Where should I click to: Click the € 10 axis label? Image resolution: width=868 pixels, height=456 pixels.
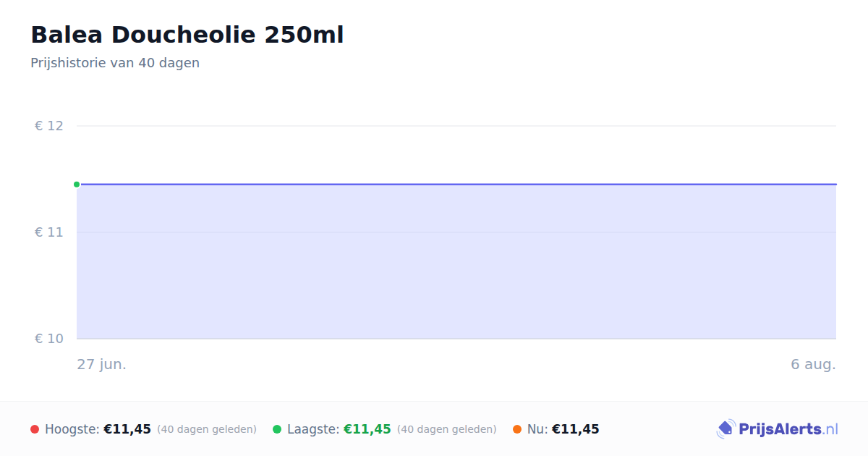coord(49,339)
